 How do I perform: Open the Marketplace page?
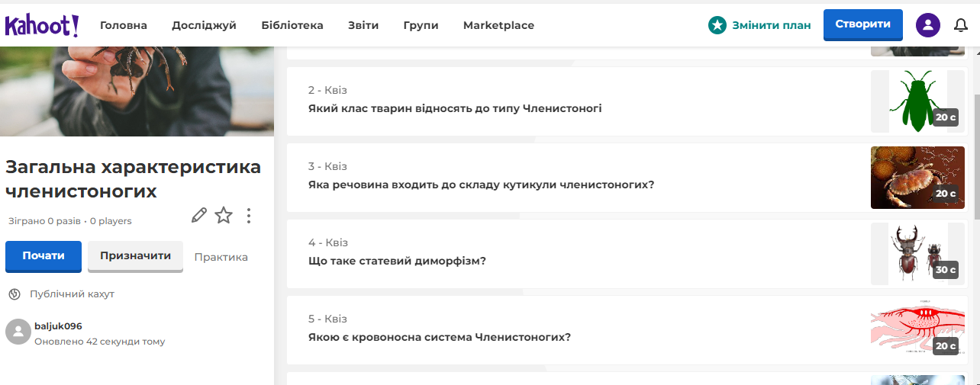498,25
